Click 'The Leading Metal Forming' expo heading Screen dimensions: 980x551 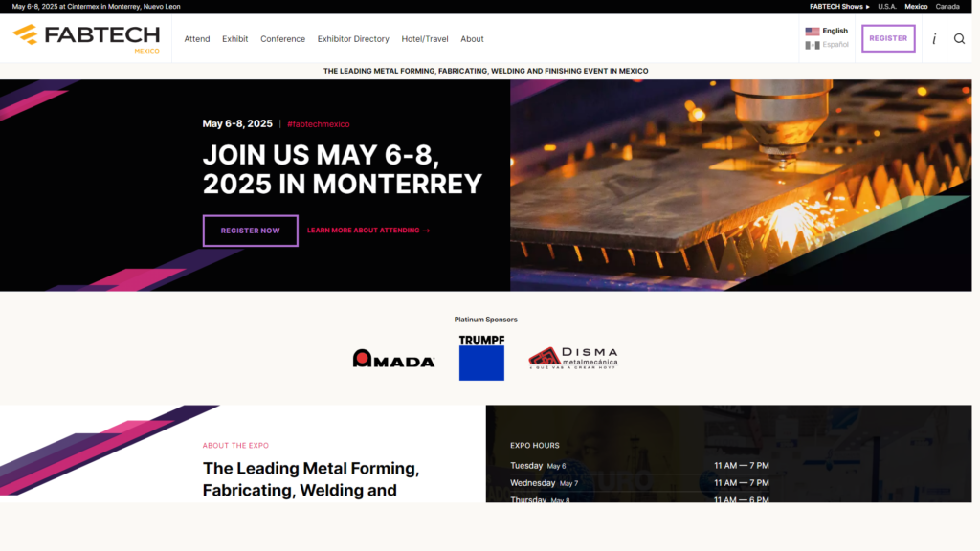pyautogui.click(x=311, y=479)
